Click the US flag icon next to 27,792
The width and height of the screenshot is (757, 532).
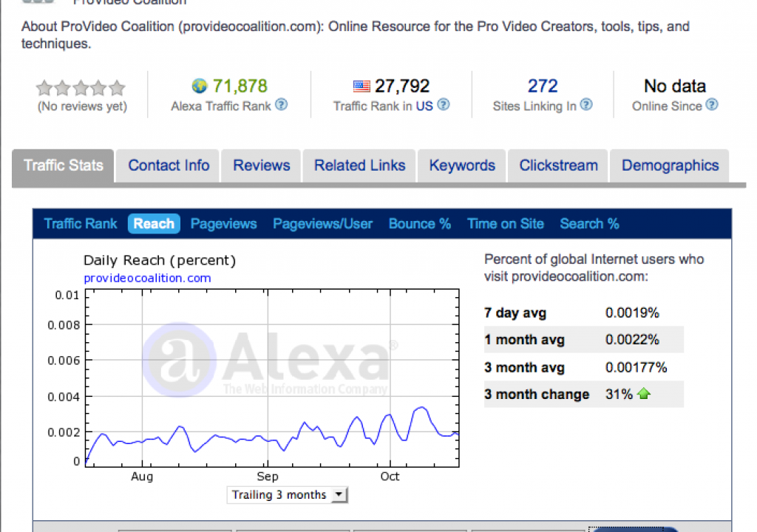click(x=361, y=86)
